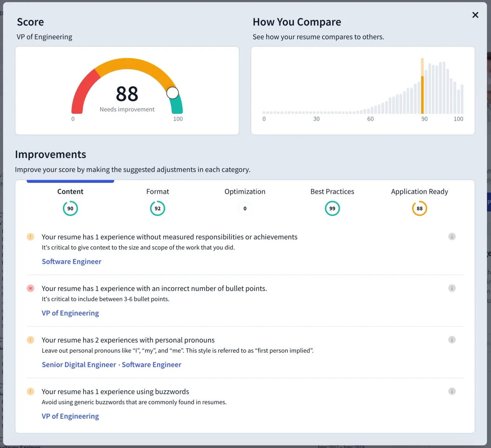Image resolution: width=491 pixels, height=448 pixels.
Task: Open the Senior Digital Engineer link
Action: [x=79, y=365]
